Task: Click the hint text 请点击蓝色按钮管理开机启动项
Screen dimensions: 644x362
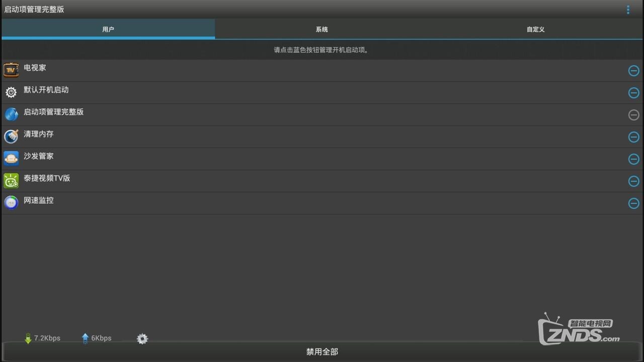Action: coord(322,50)
